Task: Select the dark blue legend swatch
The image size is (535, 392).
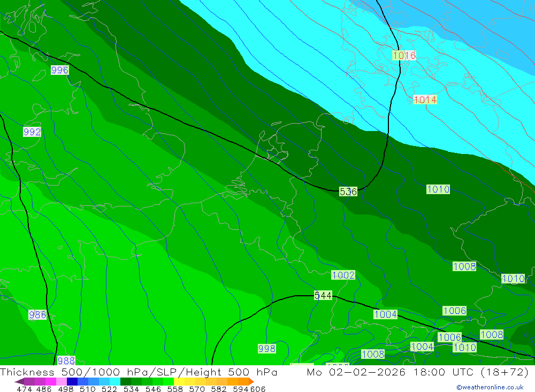Action: (71, 381)
